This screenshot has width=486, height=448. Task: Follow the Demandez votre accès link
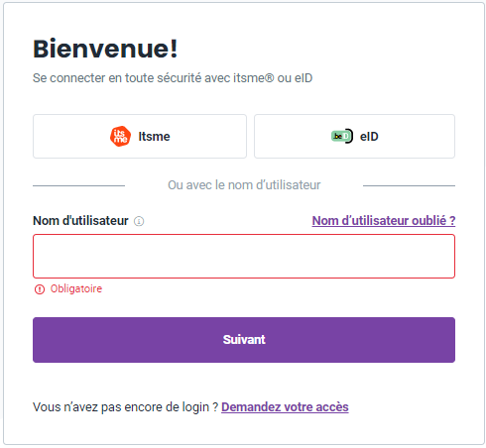[285, 407]
